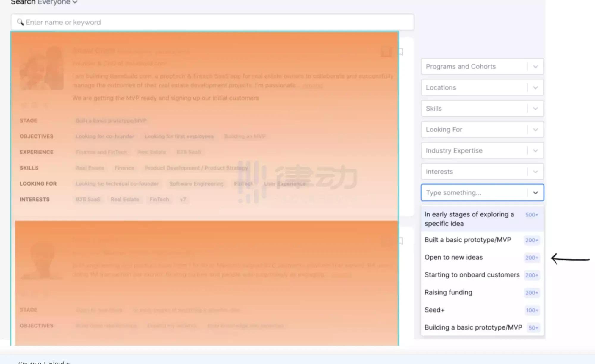Bookmark the first profile card
595x364 pixels.
click(x=401, y=52)
